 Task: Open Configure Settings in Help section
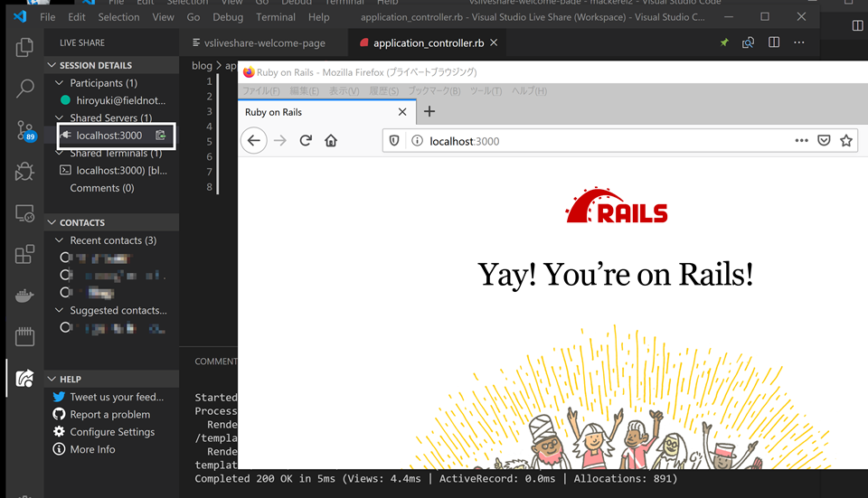click(112, 432)
